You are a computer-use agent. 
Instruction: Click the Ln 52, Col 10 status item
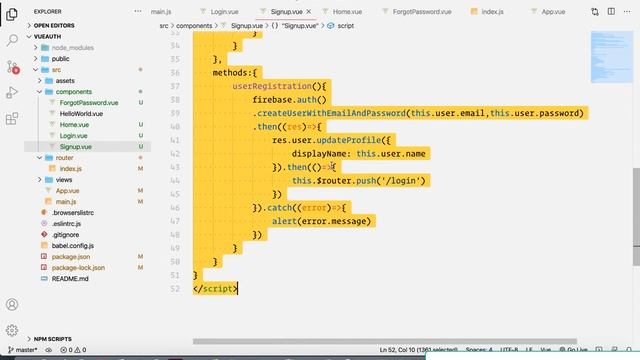pyautogui.click(x=418, y=350)
